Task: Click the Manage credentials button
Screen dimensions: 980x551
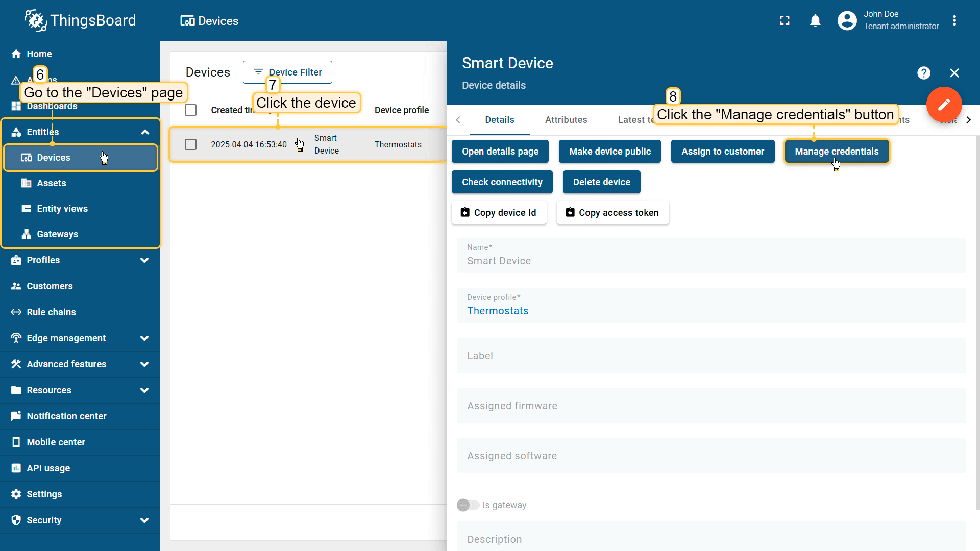Action: tap(836, 152)
